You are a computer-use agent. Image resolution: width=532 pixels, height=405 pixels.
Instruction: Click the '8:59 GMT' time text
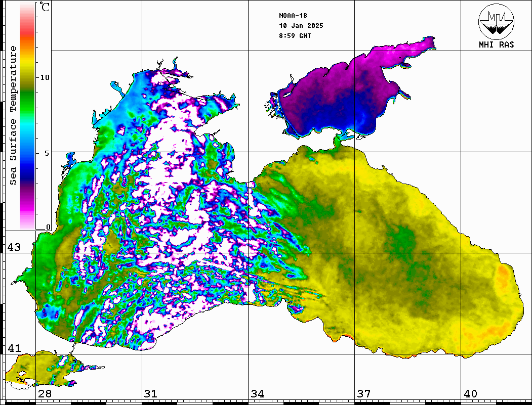click(295, 35)
